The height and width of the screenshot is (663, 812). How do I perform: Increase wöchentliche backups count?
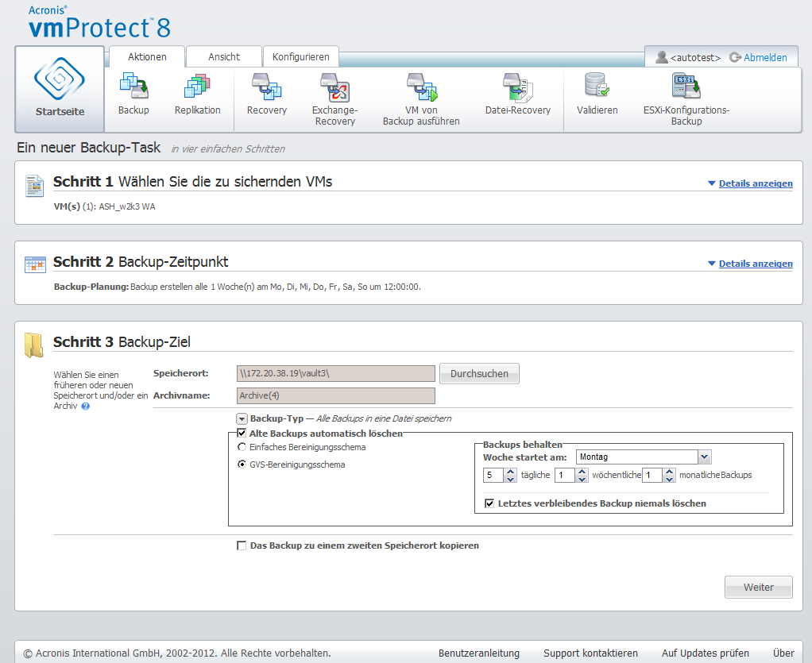pyautogui.click(x=582, y=472)
